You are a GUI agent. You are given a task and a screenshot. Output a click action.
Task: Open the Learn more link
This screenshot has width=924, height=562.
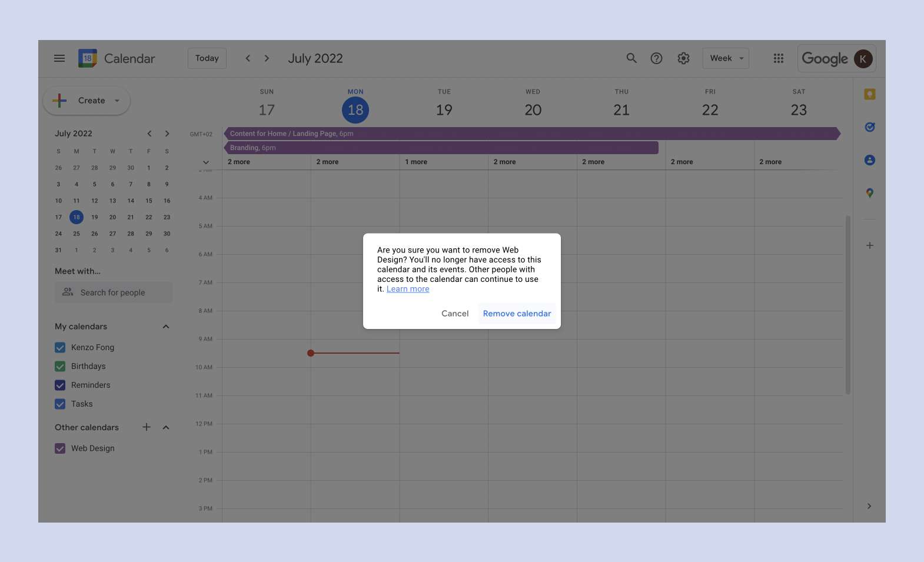point(408,289)
